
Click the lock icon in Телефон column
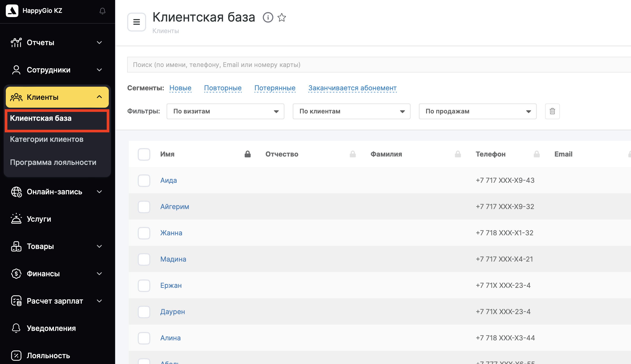(536, 154)
